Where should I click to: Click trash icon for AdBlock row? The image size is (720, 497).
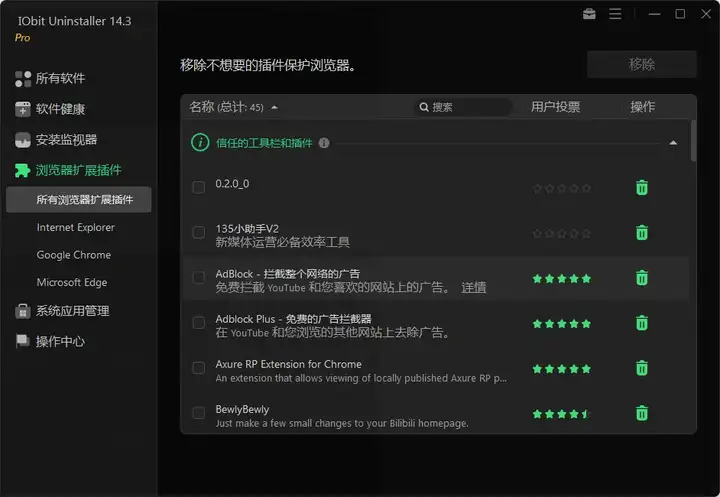642,278
